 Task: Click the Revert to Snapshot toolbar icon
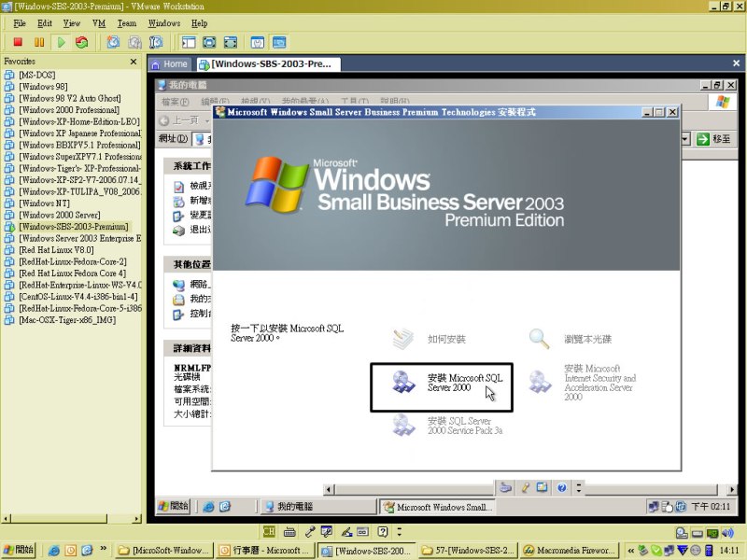[134, 42]
